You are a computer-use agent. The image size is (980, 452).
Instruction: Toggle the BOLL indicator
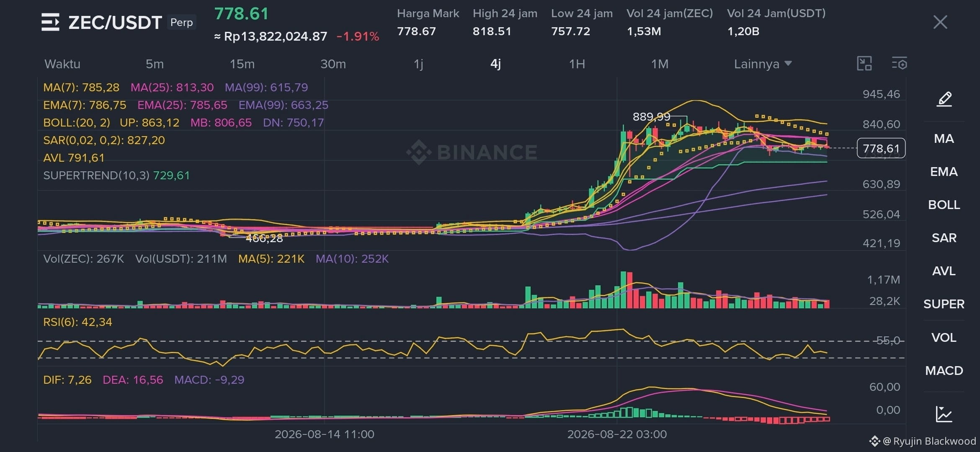[x=944, y=205]
